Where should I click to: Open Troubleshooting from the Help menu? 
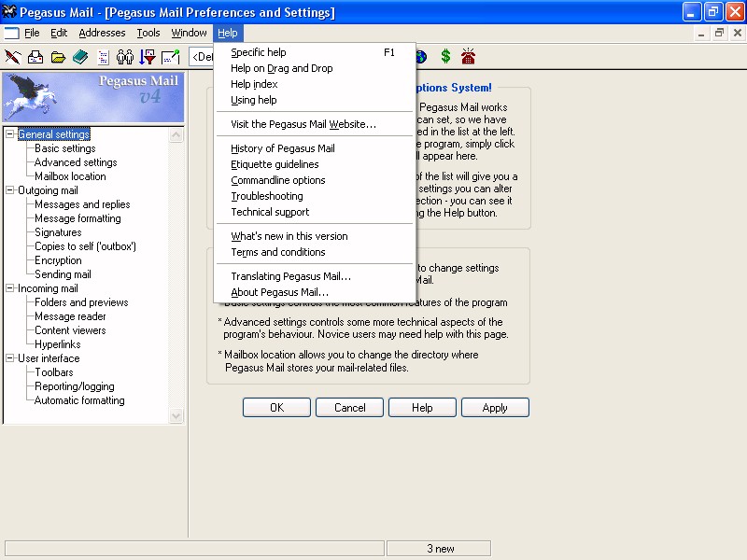pyautogui.click(x=315, y=196)
